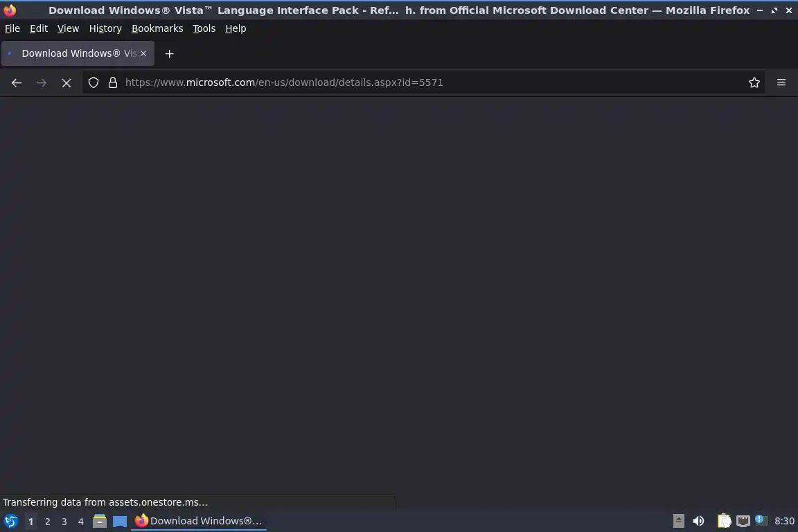
Task: Stop loading the page
Action: point(66,82)
